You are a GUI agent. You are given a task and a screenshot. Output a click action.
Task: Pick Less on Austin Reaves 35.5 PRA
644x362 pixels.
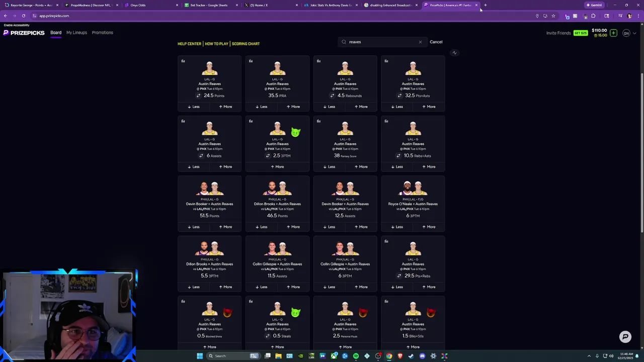261,107
